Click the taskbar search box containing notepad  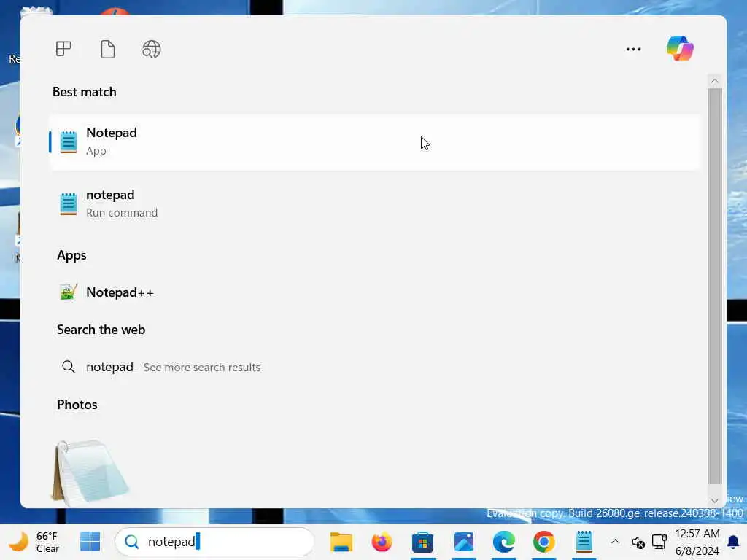(x=214, y=542)
